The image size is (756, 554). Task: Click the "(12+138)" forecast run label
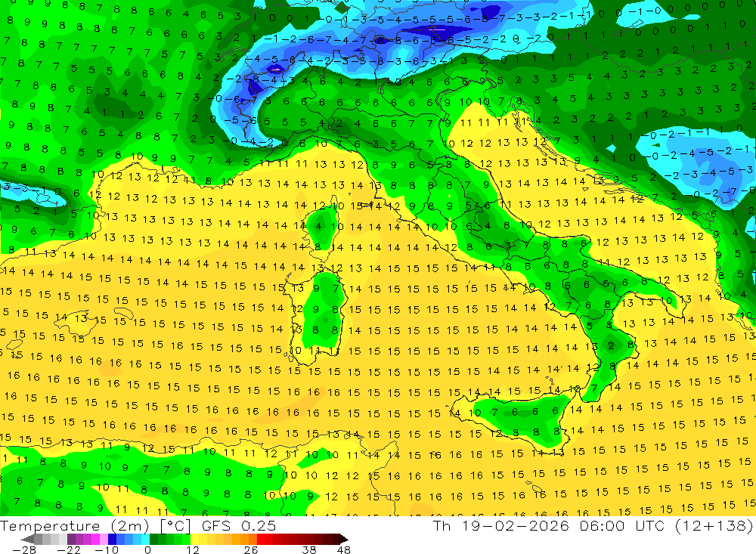coord(713,525)
